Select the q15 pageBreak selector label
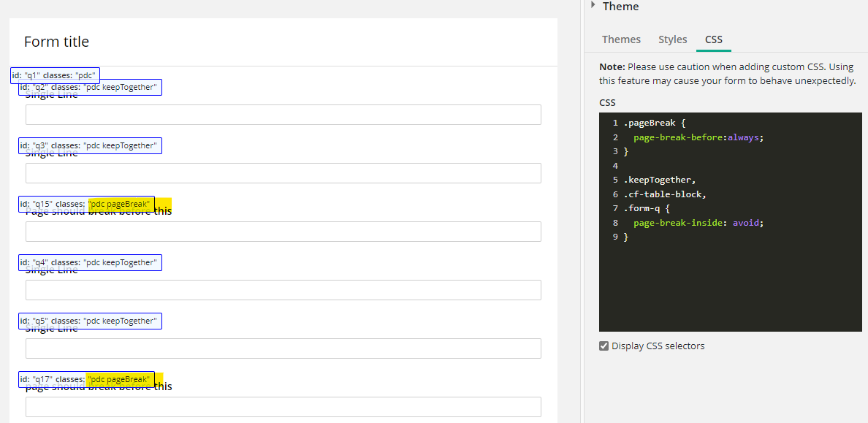868x423 pixels. (86, 205)
